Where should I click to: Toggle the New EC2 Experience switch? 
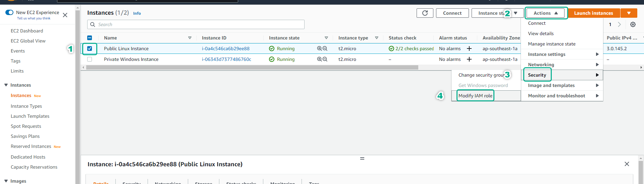coord(9,12)
